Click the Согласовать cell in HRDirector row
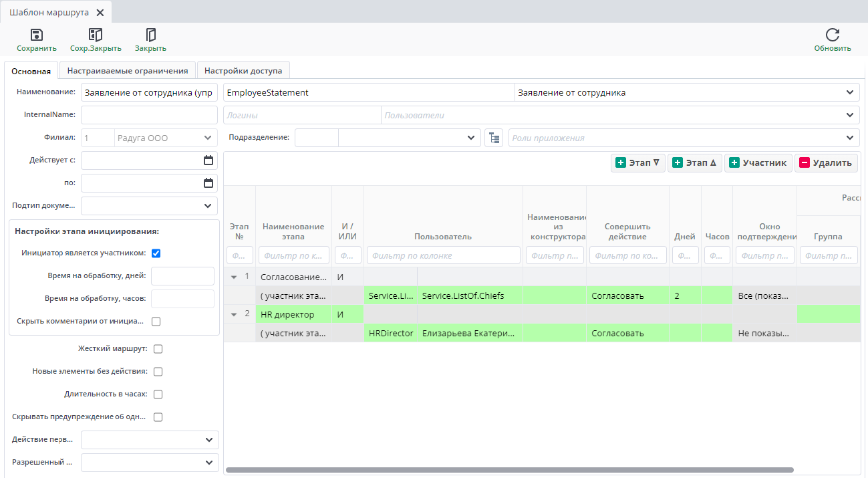868x478 pixels. 627,333
